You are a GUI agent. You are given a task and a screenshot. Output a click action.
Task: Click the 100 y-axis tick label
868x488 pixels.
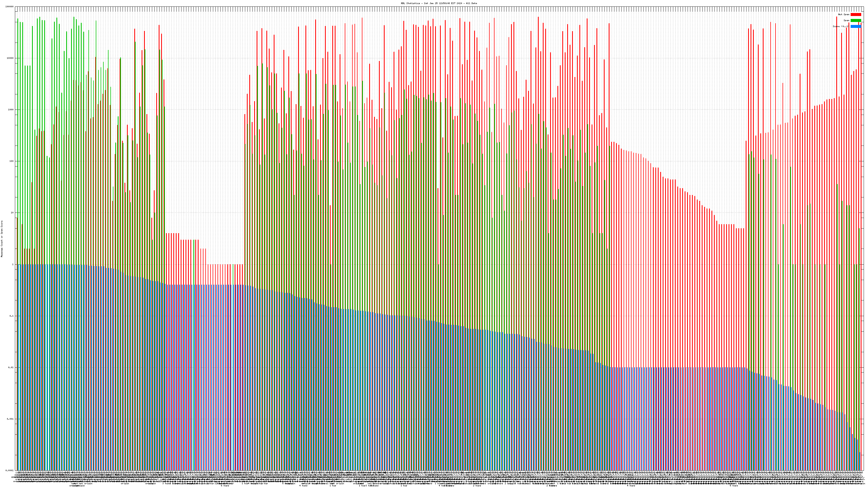(x=12, y=161)
